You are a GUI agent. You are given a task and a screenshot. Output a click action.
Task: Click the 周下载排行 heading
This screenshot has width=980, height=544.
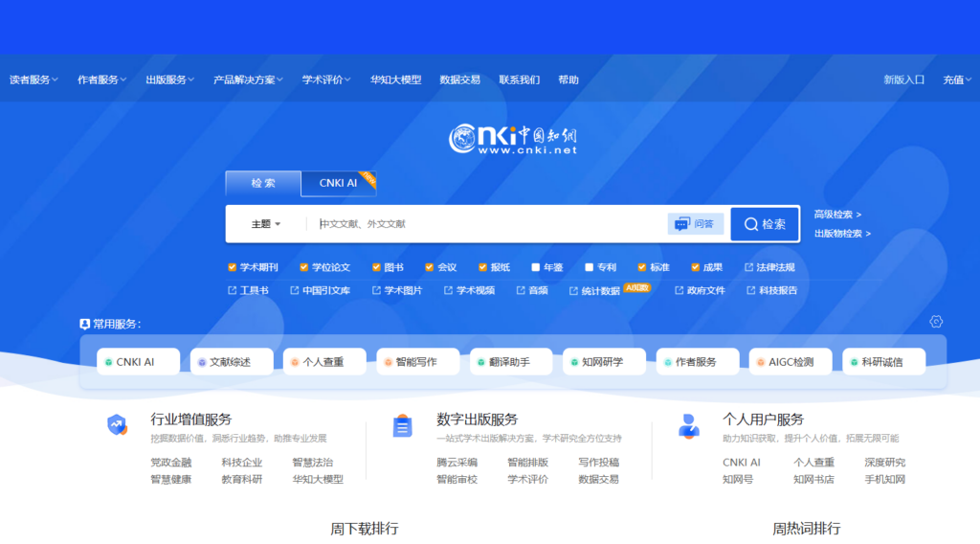coord(365,529)
